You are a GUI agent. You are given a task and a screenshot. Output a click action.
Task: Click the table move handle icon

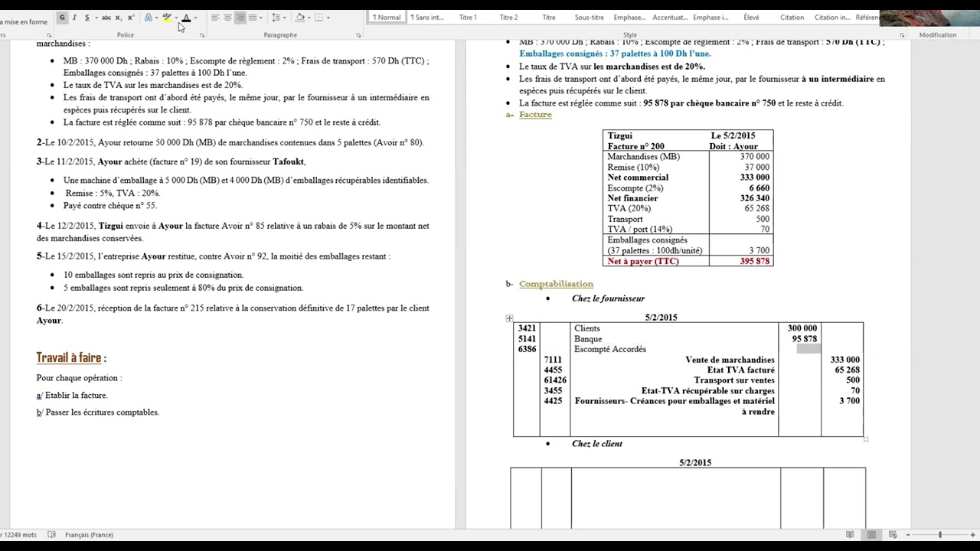pos(509,318)
